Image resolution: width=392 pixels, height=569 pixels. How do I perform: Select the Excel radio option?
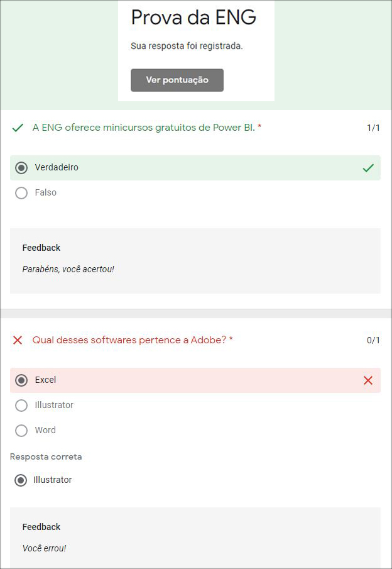(21, 380)
